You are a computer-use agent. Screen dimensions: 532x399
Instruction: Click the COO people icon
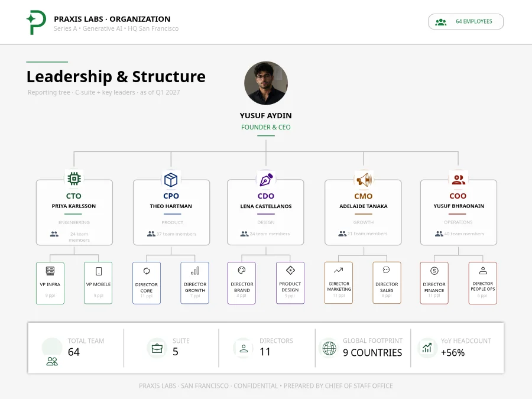tap(458, 180)
